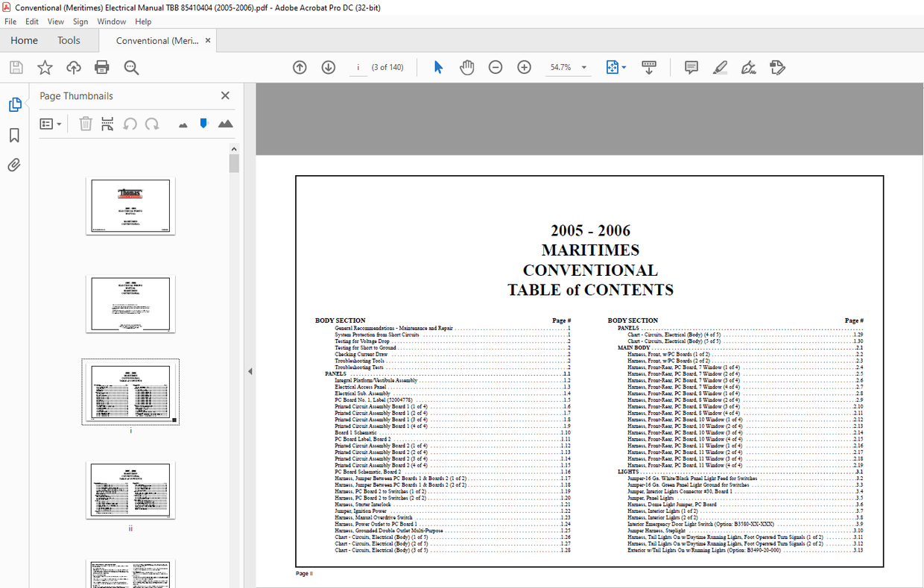Select the Highlight text tool
The height and width of the screenshot is (588, 924).
(720, 67)
